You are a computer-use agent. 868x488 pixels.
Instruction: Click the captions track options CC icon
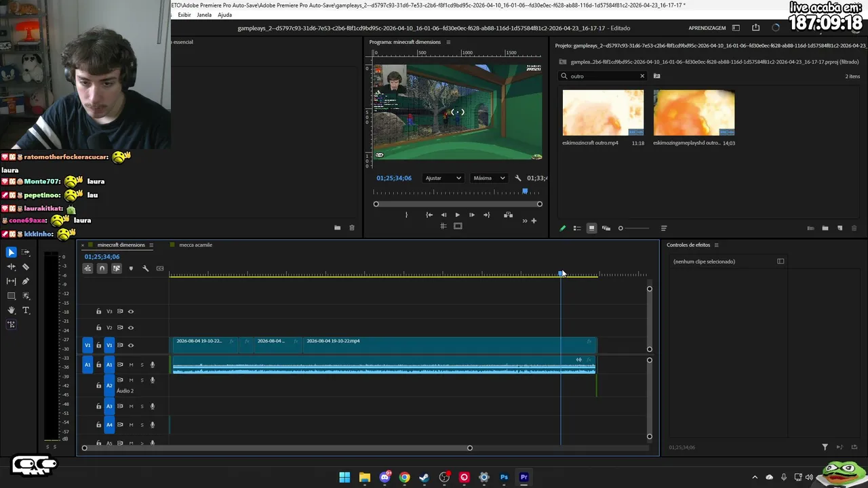(x=160, y=268)
